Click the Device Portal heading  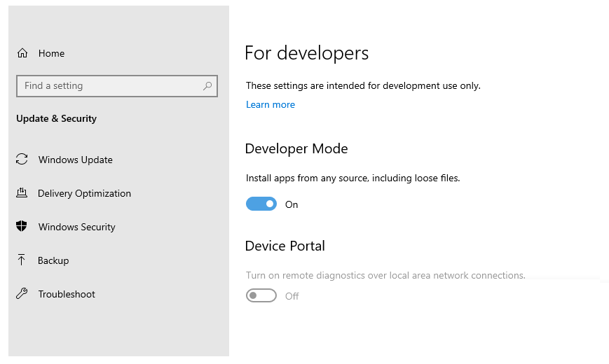pyautogui.click(x=285, y=246)
